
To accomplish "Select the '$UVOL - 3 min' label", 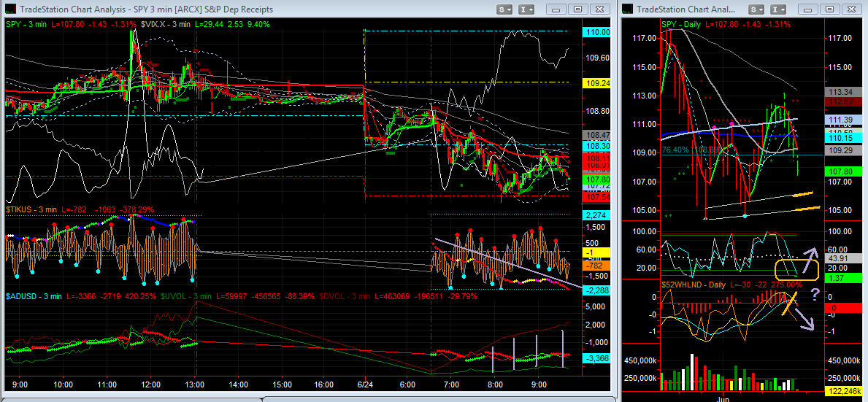I will (x=185, y=296).
